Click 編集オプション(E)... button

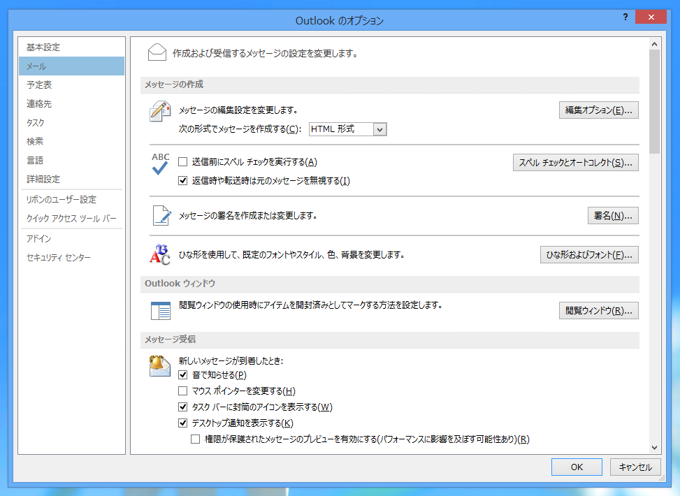click(598, 111)
